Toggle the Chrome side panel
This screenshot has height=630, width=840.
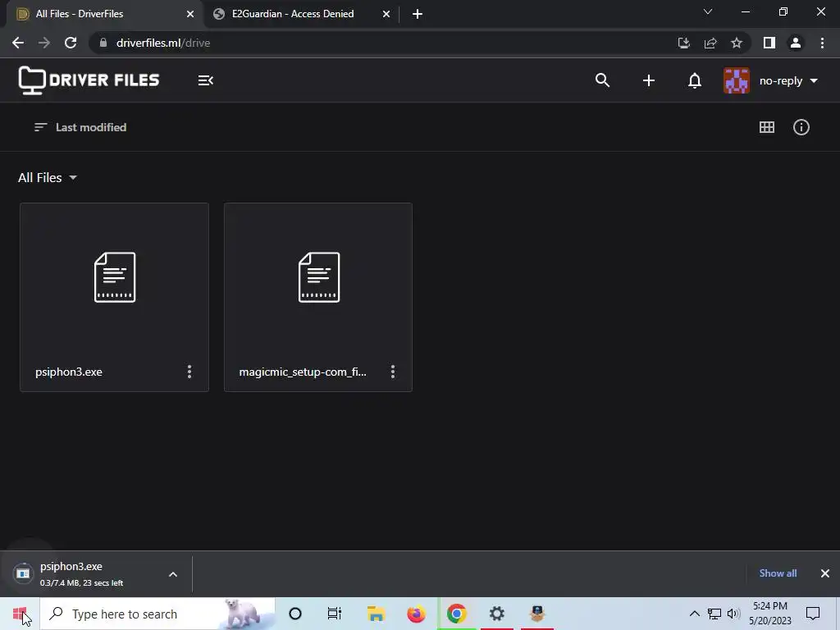pyautogui.click(x=769, y=43)
